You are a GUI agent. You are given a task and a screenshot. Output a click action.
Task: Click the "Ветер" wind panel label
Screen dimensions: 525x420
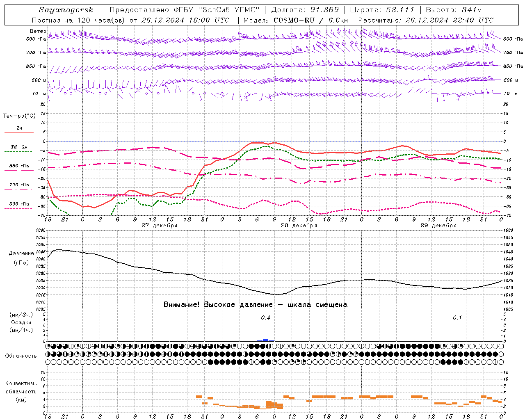[x=38, y=31]
